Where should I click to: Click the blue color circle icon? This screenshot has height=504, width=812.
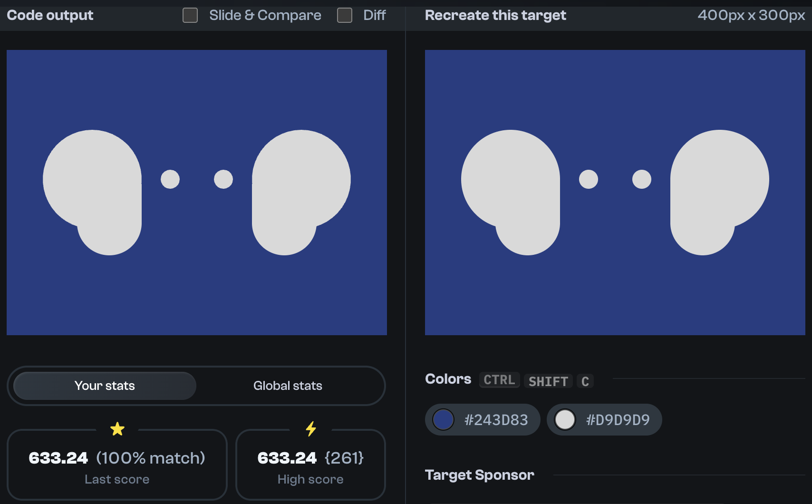click(444, 420)
